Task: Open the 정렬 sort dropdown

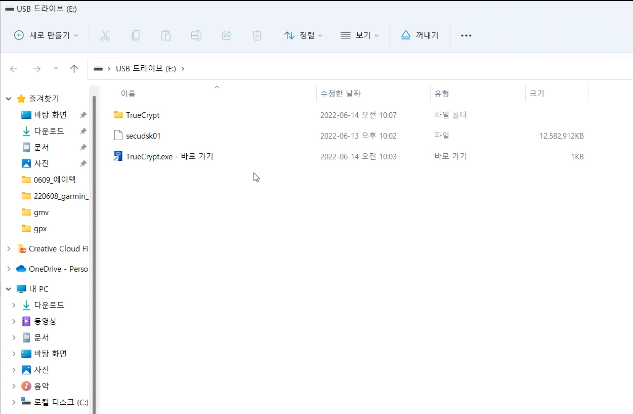Action: [x=303, y=36]
